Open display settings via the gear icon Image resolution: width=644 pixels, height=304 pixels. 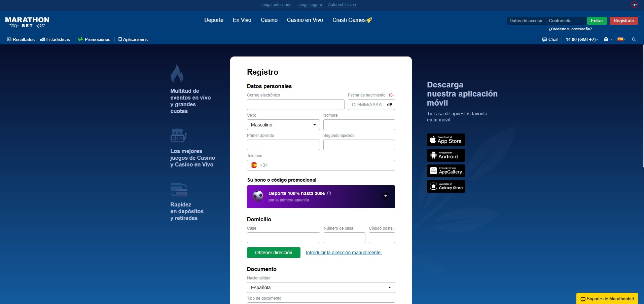607,39
